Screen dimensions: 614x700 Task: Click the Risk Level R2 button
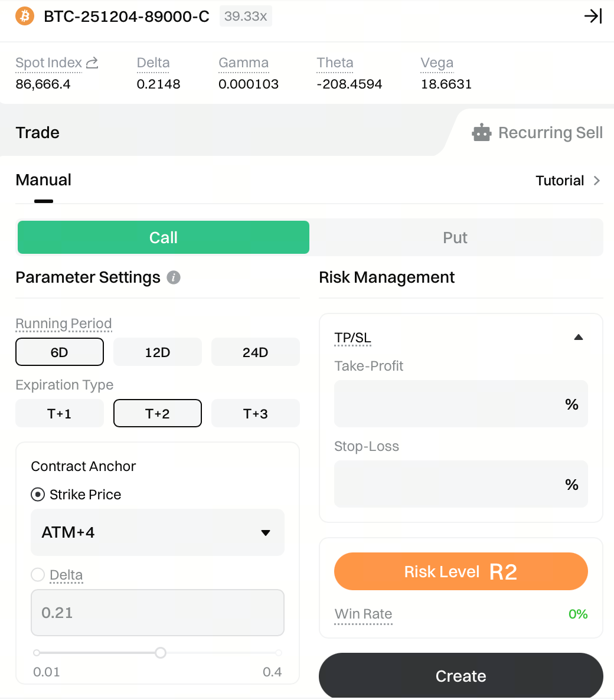tap(460, 571)
